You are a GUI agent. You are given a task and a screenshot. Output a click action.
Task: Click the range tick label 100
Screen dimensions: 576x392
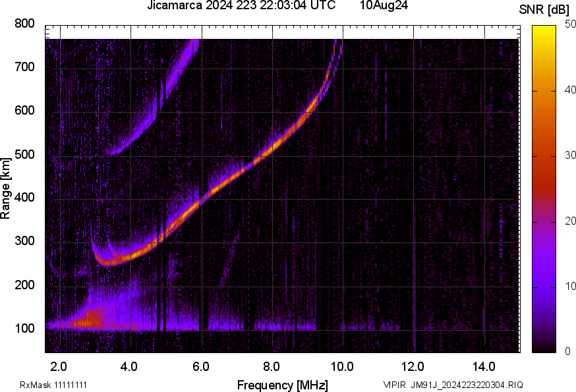(x=24, y=329)
